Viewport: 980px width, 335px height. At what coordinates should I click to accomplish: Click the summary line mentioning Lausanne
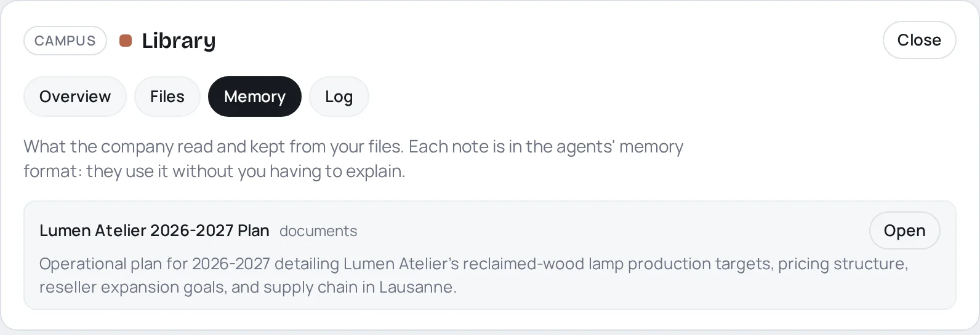click(248, 287)
